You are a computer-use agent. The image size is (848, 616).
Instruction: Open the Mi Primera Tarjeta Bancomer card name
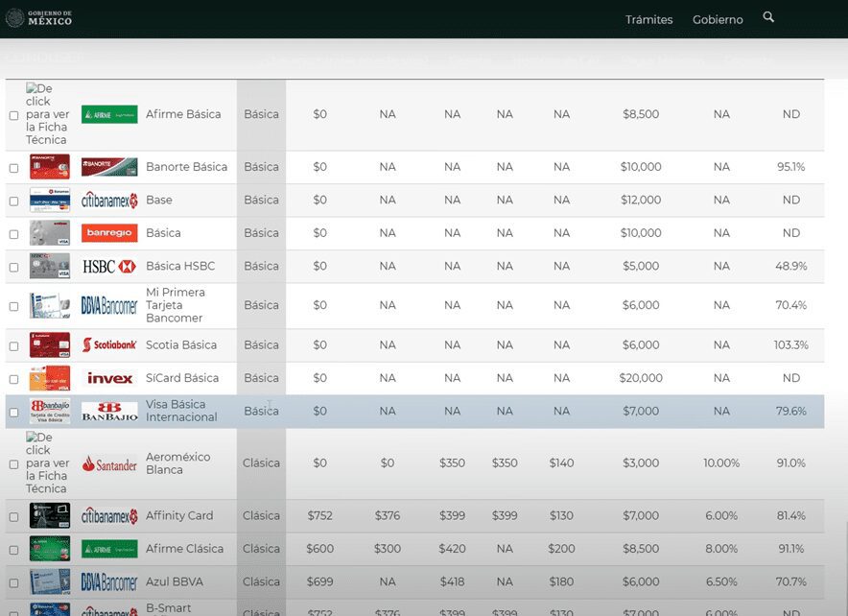tap(175, 305)
